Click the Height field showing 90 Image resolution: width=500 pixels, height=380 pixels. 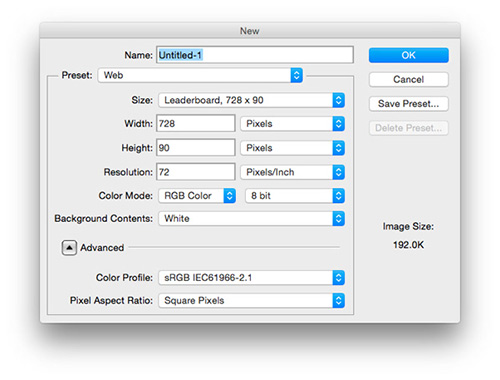click(196, 148)
